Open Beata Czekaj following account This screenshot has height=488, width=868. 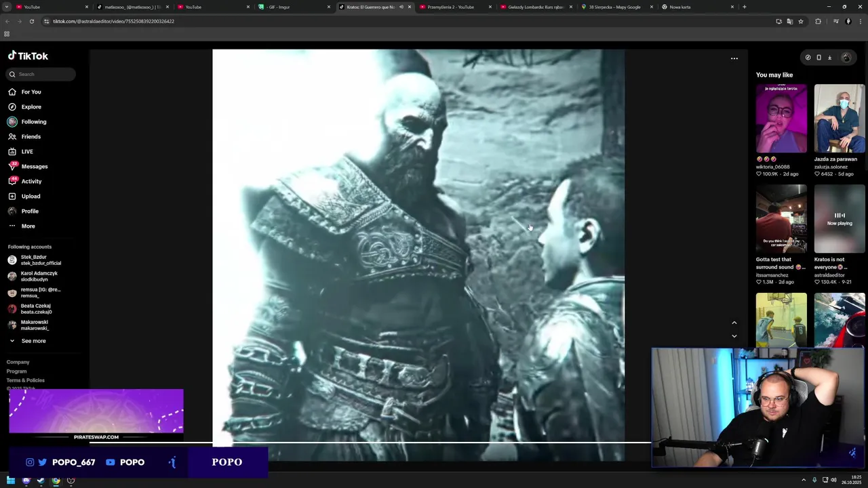point(30,309)
